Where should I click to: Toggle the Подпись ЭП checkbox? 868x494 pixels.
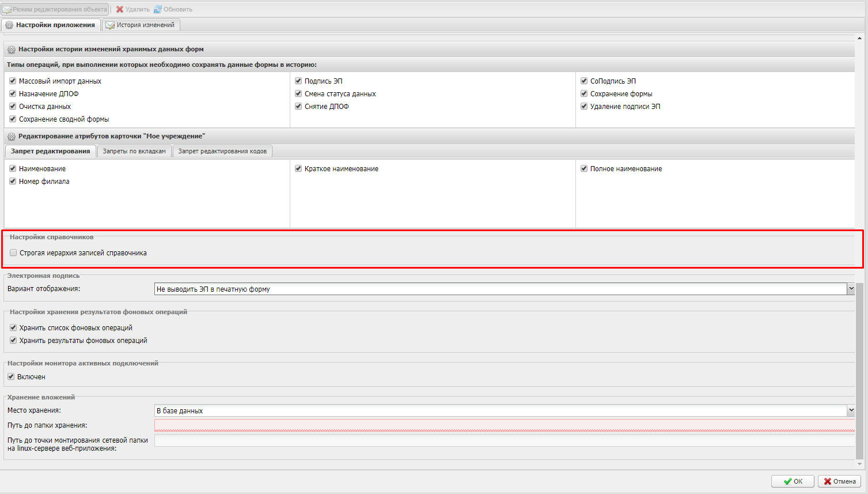298,81
